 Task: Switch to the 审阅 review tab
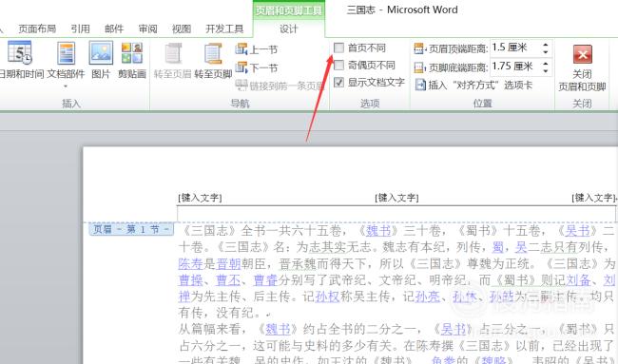(147, 29)
